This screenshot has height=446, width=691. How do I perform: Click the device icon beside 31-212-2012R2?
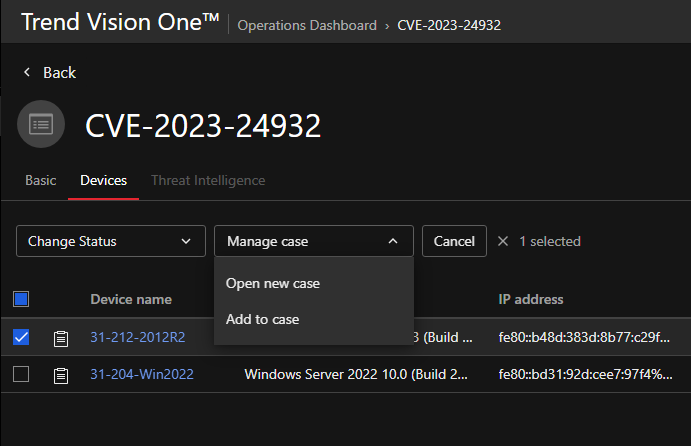[x=61, y=338]
